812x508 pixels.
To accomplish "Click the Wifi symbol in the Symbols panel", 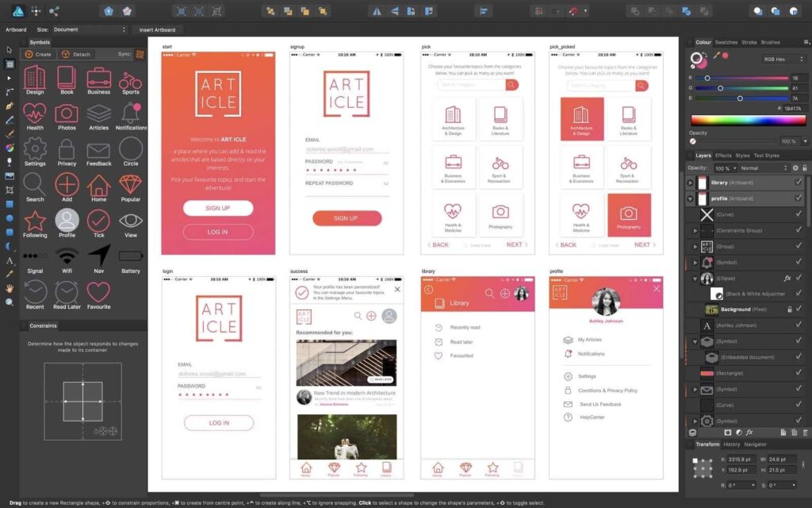I will (x=66, y=256).
